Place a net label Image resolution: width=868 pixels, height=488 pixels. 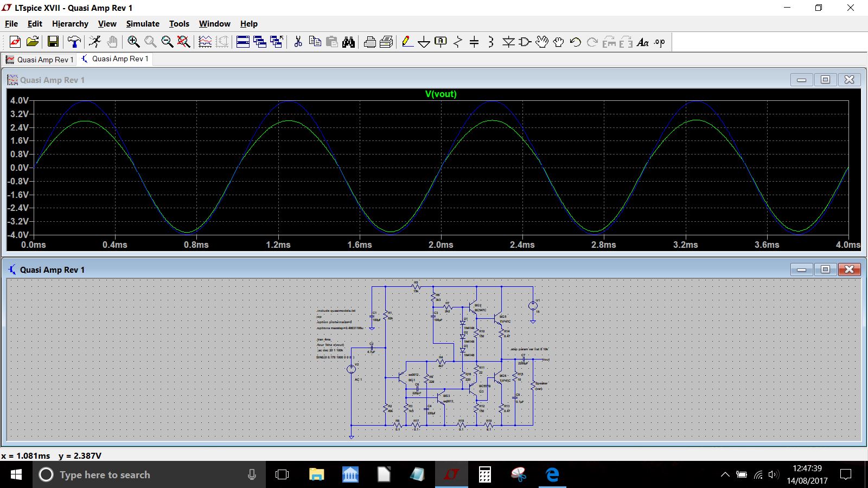click(441, 42)
